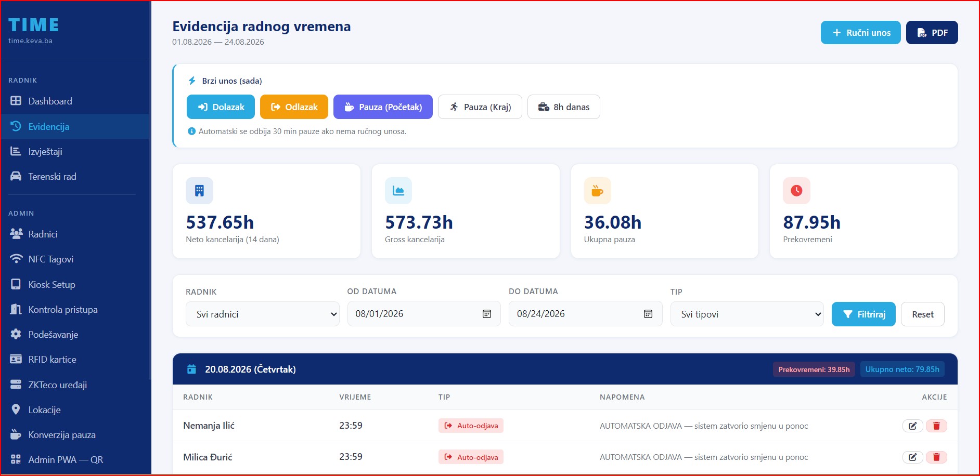The width and height of the screenshot is (980, 476).
Task: Edit the Milica Đurić time entry
Action: (912, 457)
